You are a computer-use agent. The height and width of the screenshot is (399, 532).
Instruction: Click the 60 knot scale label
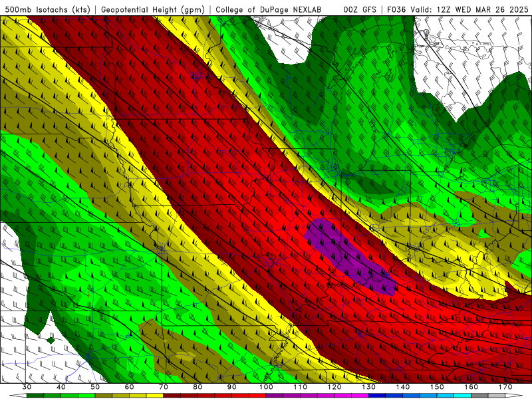[x=129, y=387]
